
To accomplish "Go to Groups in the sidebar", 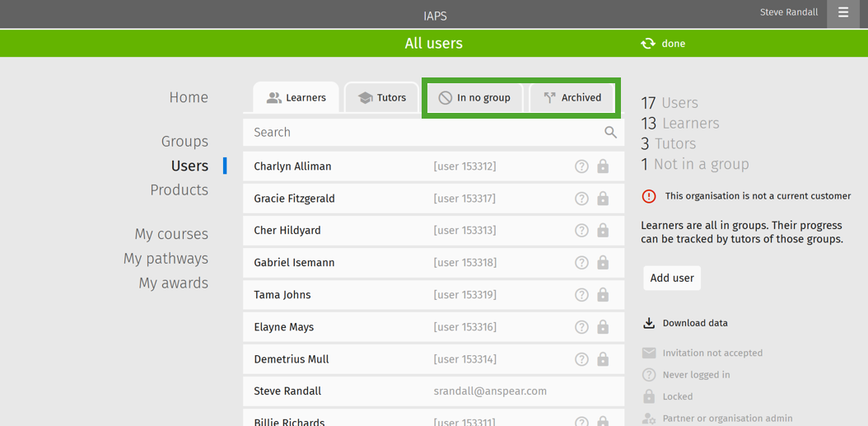I will (x=185, y=141).
